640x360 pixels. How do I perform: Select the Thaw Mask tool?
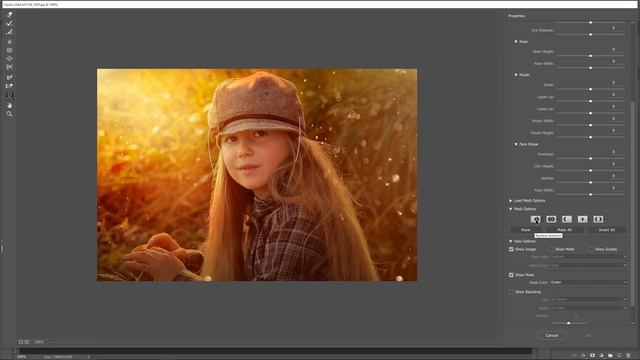[9, 86]
